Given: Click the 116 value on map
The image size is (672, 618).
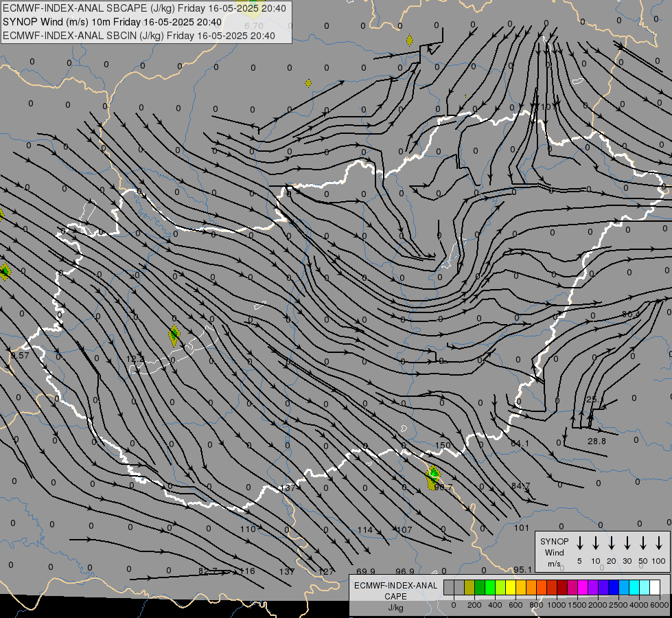Looking at the screenshot, I should (247, 571).
